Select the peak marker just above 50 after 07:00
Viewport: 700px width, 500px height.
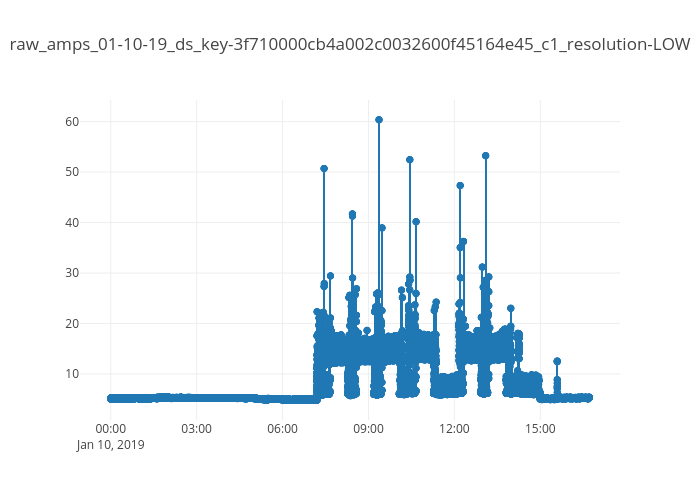pyautogui.click(x=324, y=169)
